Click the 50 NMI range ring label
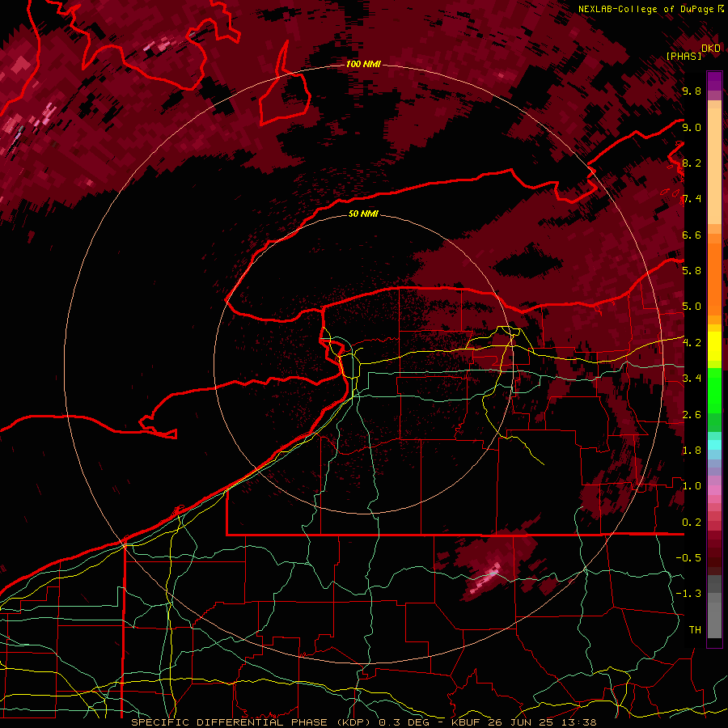Viewport: 728px width, 728px height. (363, 214)
